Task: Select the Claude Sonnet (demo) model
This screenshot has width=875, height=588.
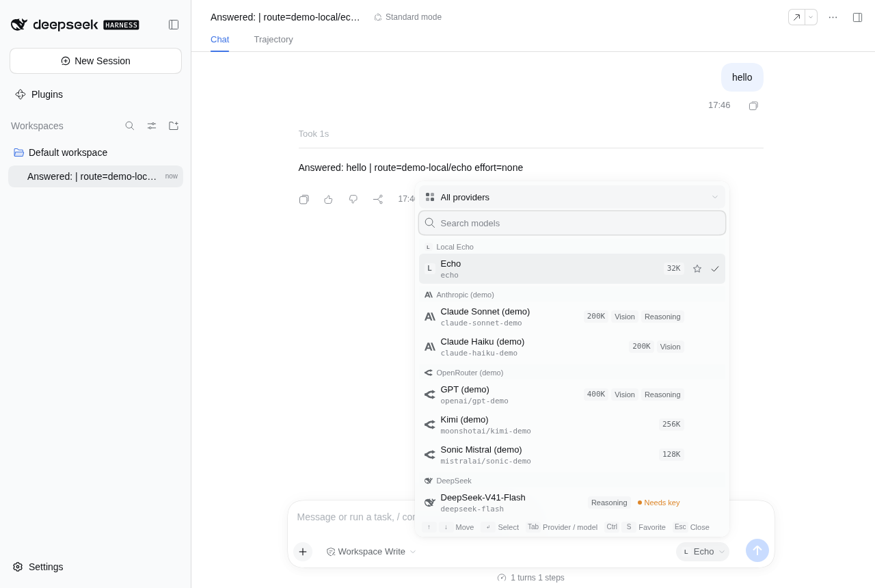Action: pos(572,317)
